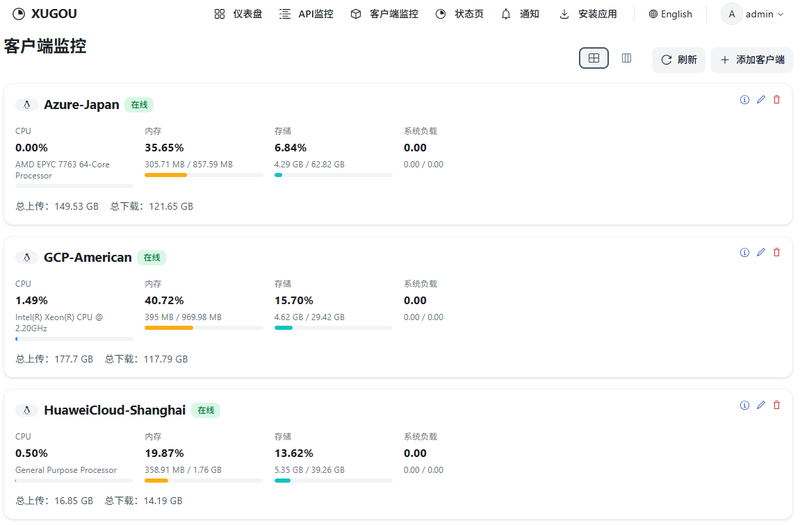The width and height of the screenshot is (800, 525).
Task: Show info for HuaweiCloud-Shanghai client
Action: tap(744, 406)
